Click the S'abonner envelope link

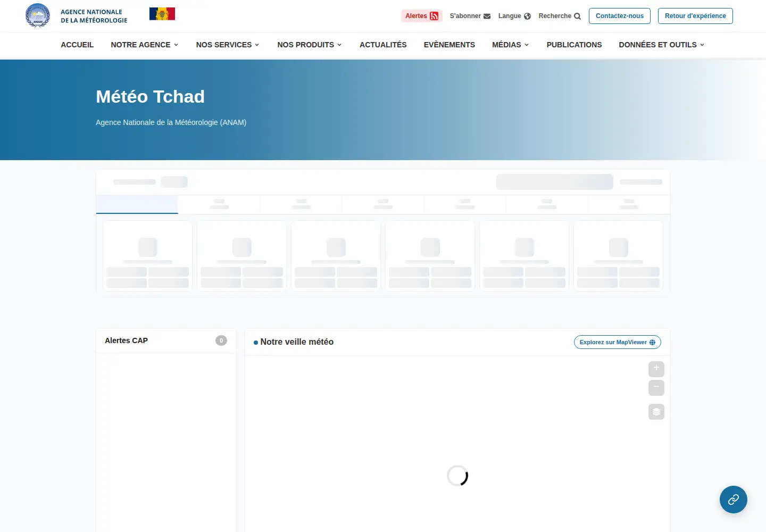pyautogui.click(x=470, y=16)
